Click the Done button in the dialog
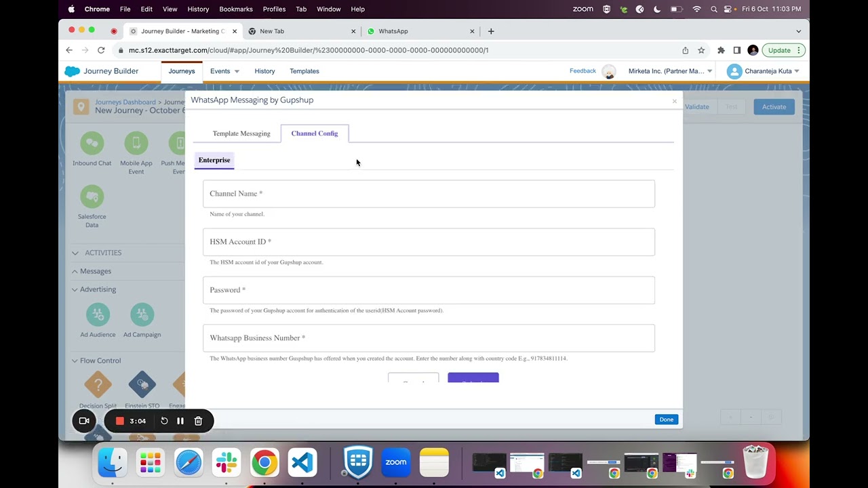This screenshot has height=488, width=868. point(667,420)
